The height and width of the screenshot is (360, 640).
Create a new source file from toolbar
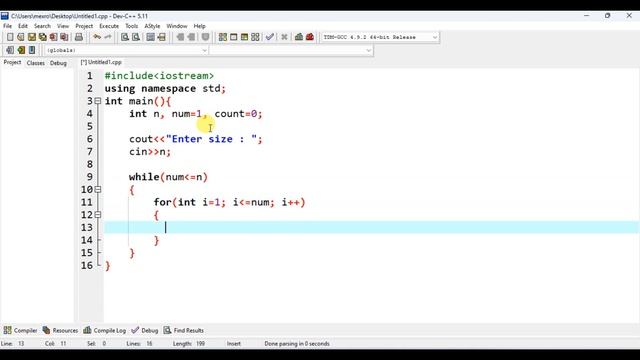point(10,37)
